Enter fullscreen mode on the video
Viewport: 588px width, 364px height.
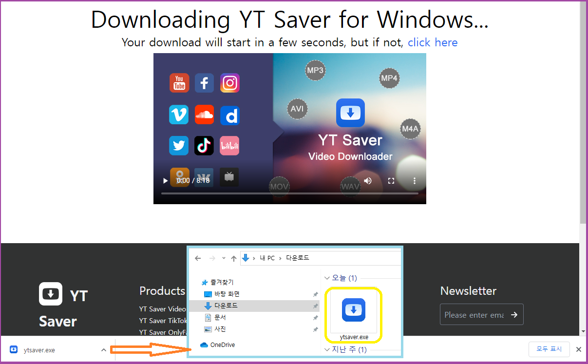(x=391, y=181)
